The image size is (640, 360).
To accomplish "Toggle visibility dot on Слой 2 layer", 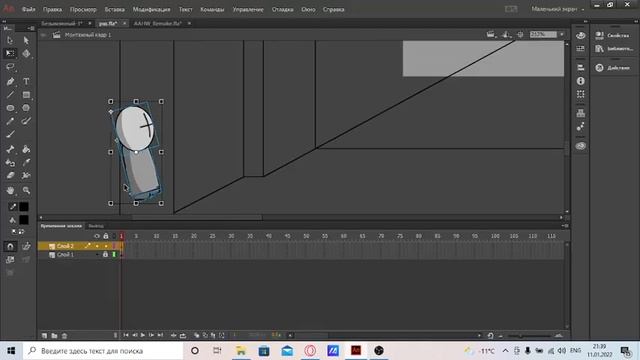I will tap(97, 246).
